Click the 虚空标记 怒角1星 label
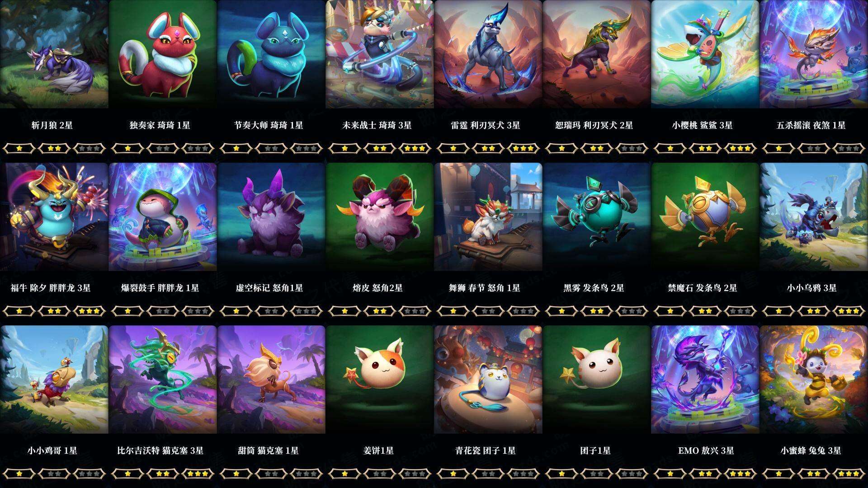The image size is (868, 488). pyautogui.click(x=269, y=288)
